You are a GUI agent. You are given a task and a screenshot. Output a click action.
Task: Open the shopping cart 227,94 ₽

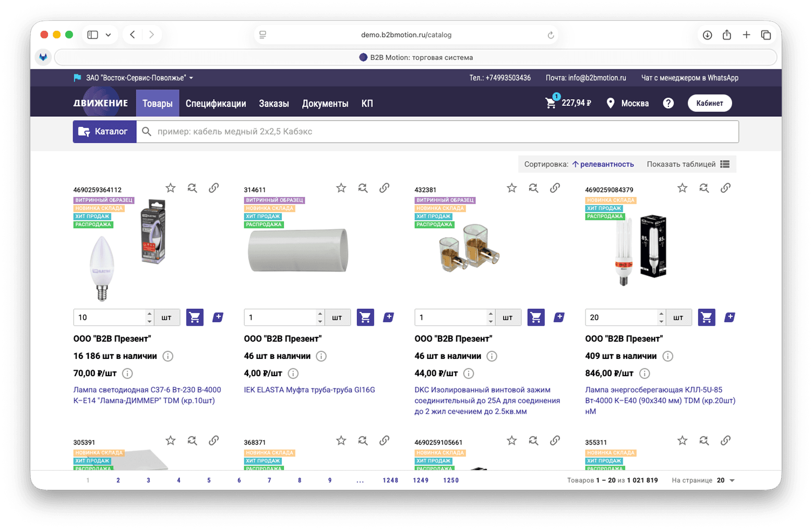pos(568,103)
